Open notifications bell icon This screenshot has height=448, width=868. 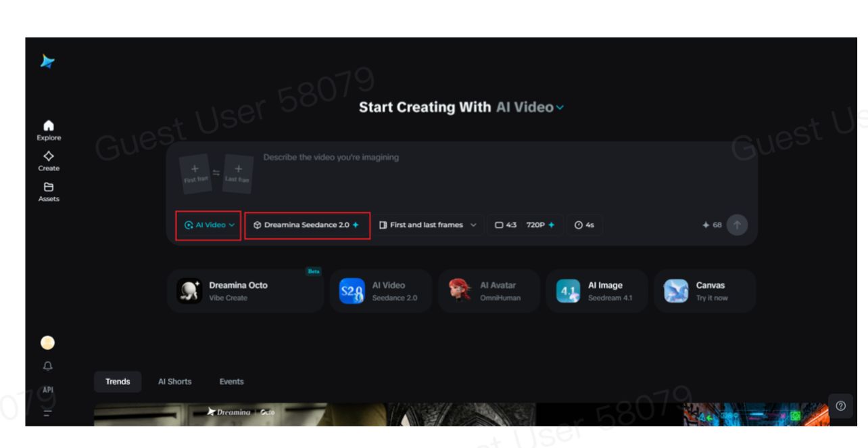(47, 366)
